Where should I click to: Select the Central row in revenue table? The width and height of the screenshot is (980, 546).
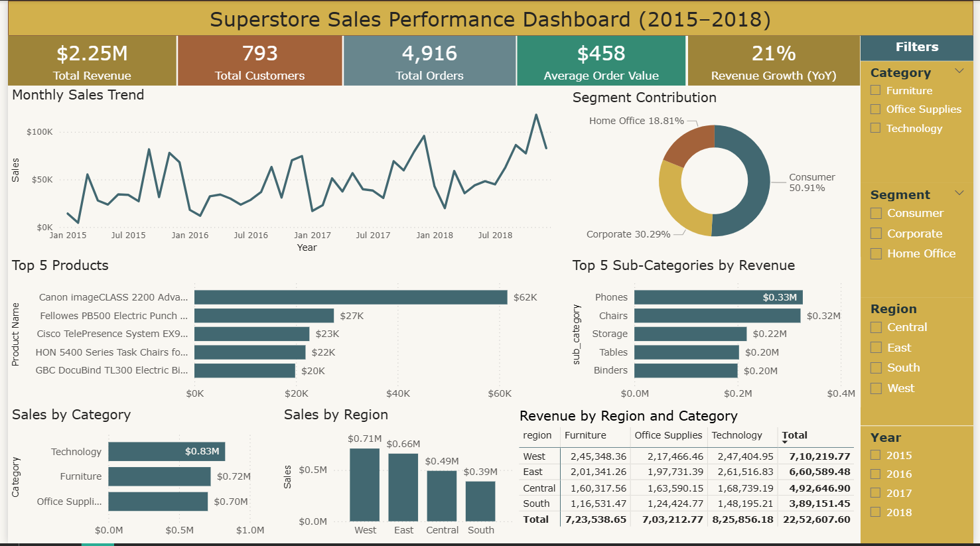539,488
